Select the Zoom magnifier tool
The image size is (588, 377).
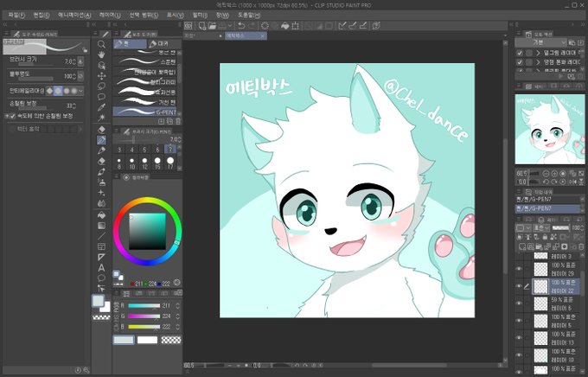pos(101,44)
